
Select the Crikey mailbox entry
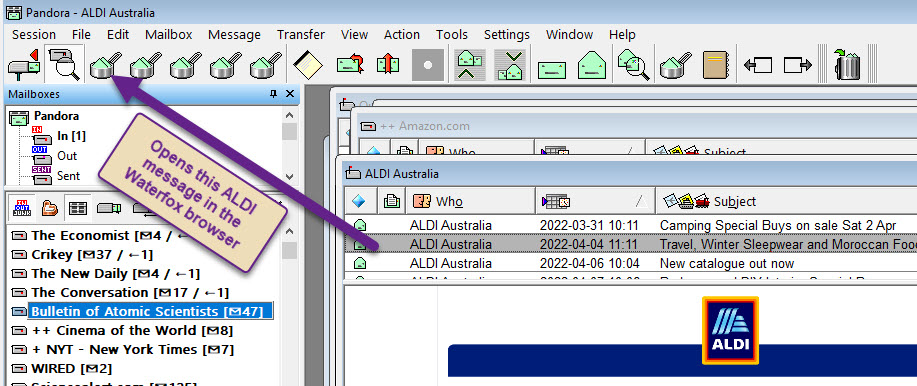click(82, 254)
